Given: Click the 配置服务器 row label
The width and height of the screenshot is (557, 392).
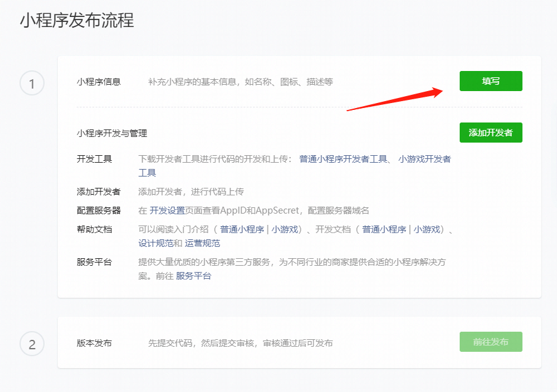Looking at the screenshot, I should pos(99,210).
